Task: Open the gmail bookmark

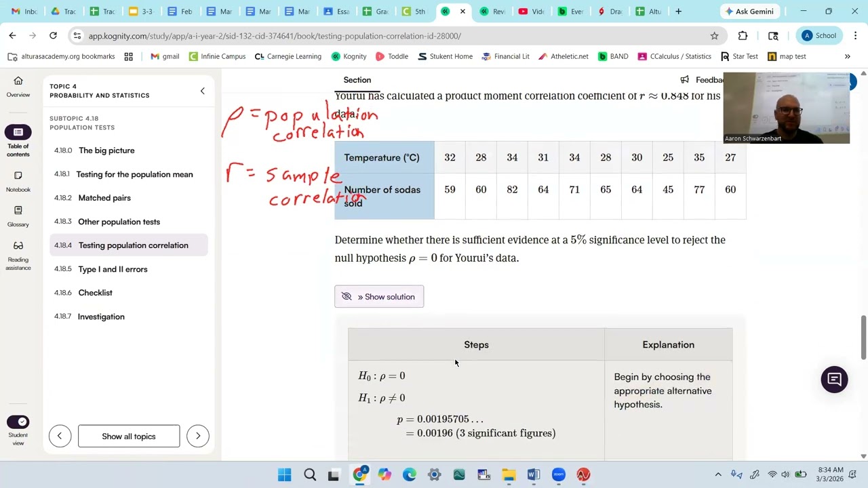Action: coord(165,56)
